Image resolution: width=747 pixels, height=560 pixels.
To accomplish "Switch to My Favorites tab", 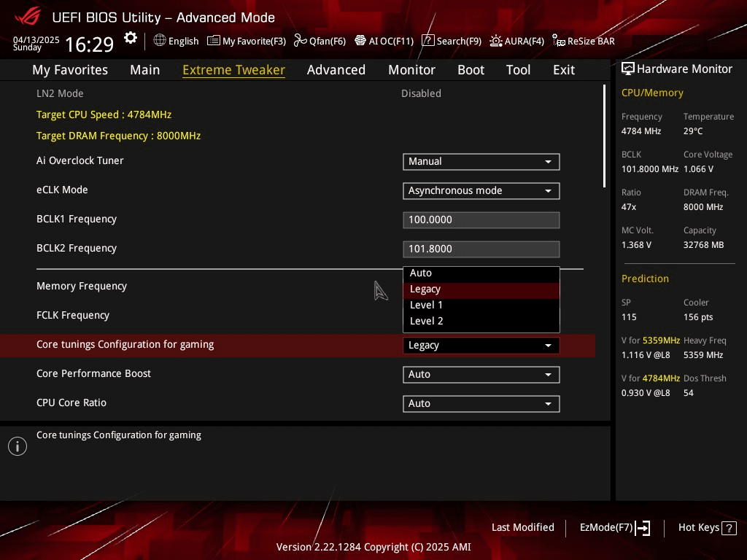I will [x=70, y=69].
